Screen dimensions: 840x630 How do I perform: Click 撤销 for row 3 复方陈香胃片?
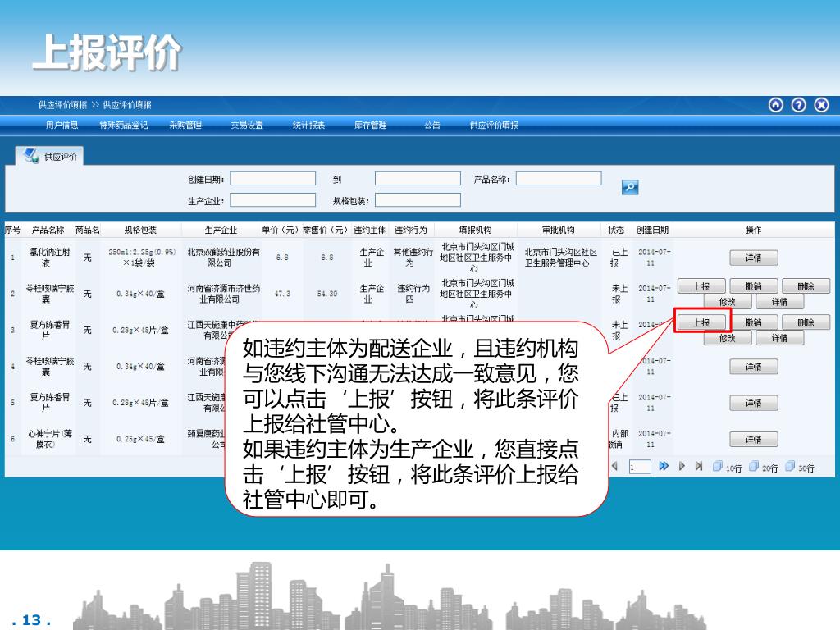[753, 322]
